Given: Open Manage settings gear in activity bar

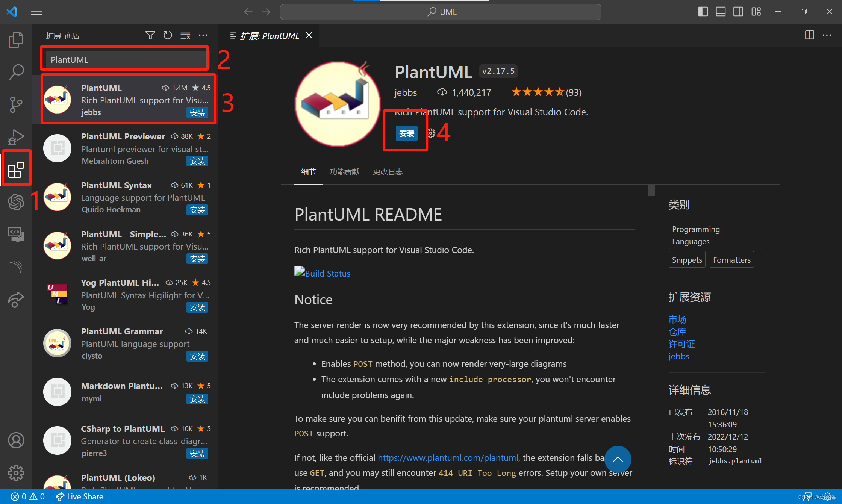Looking at the screenshot, I should click(16, 473).
